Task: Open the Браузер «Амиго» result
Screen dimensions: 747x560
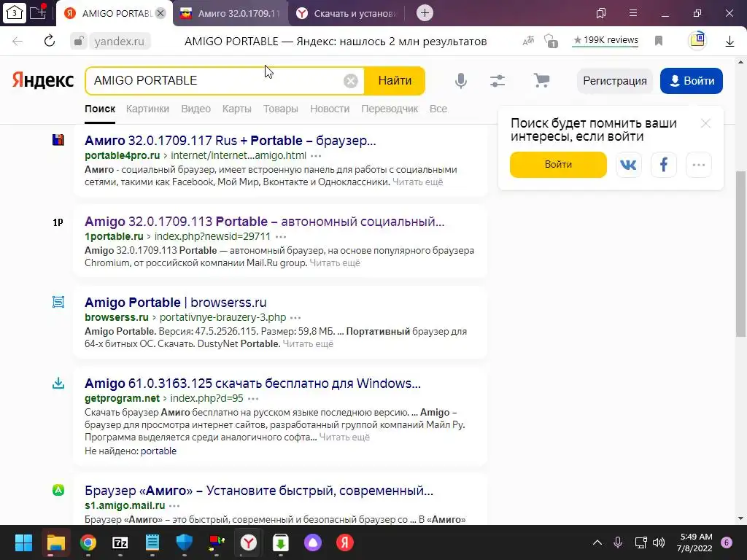Action: (259, 491)
